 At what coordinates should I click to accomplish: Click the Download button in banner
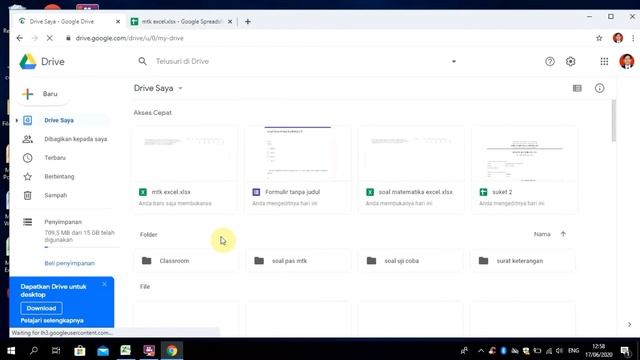[41, 308]
